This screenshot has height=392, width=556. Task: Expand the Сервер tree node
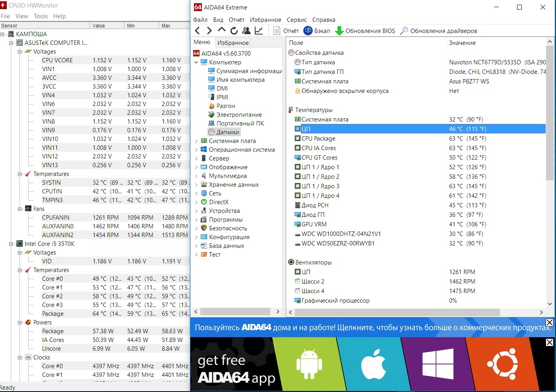tap(196, 158)
